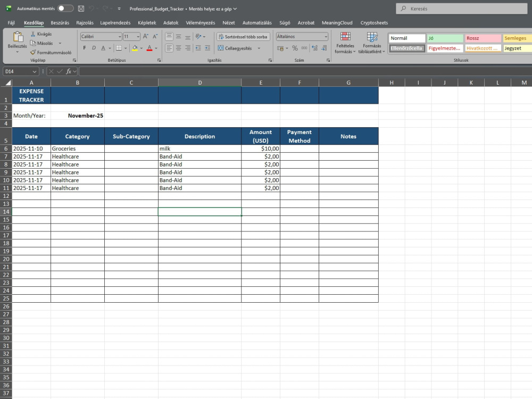
Task: Click the decrease font size icon
Action: tap(155, 36)
